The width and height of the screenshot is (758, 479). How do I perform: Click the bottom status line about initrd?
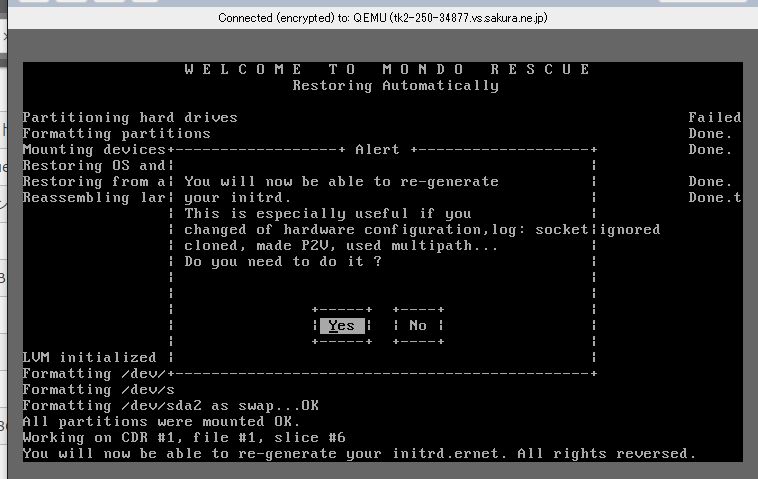[358, 453]
